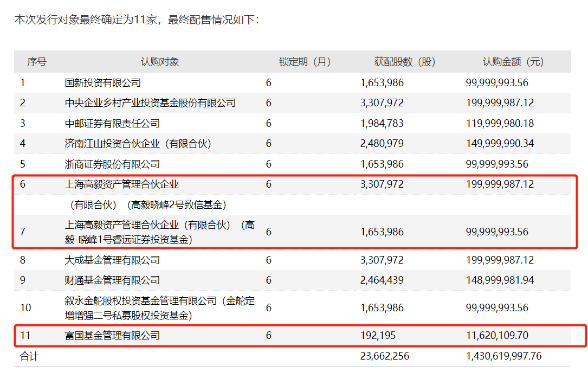
Task: Click total shares 23,662,256
Action: [385, 356]
